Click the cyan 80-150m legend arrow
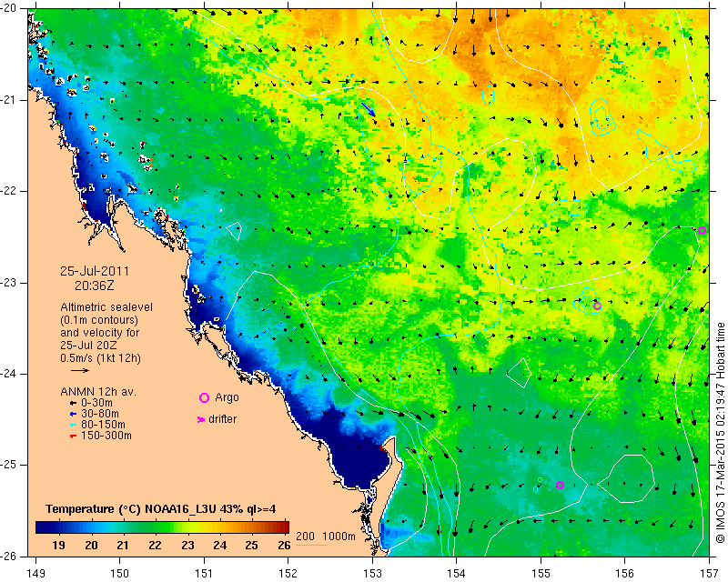 (73, 425)
